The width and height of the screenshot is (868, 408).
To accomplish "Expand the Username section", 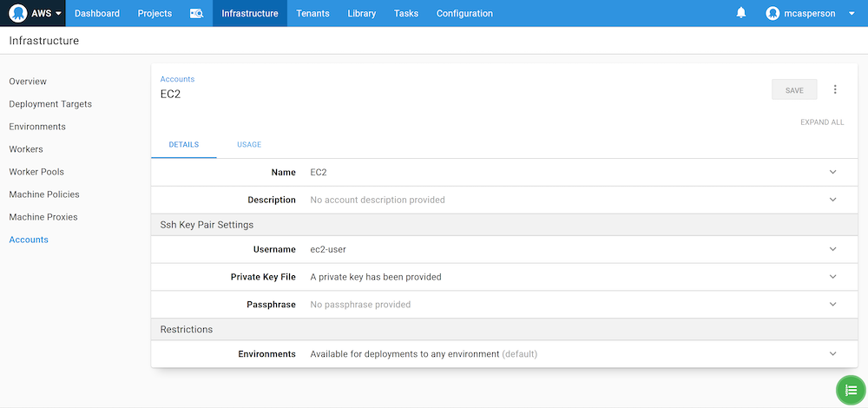I will pyautogui.click(x=832, y=249).
